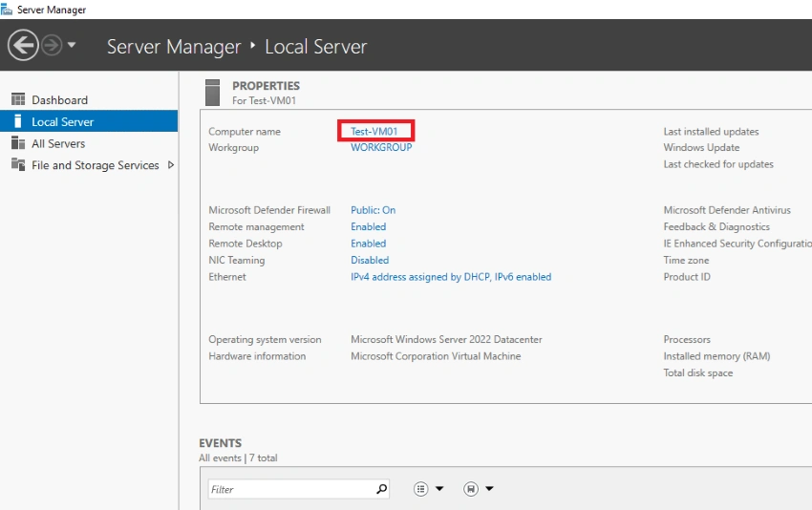Click the Hardware information label
The width and height of the screenshot is (812, 510).
tap(257, 355)
